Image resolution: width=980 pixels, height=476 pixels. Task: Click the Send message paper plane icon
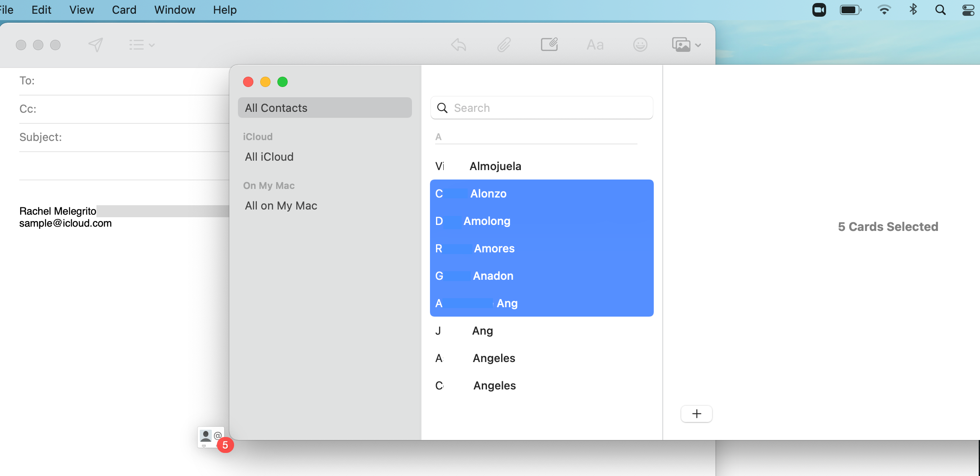96,45
